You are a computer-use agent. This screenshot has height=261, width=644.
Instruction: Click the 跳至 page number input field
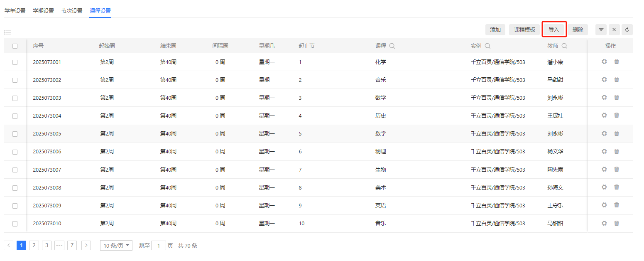point(159,246)
